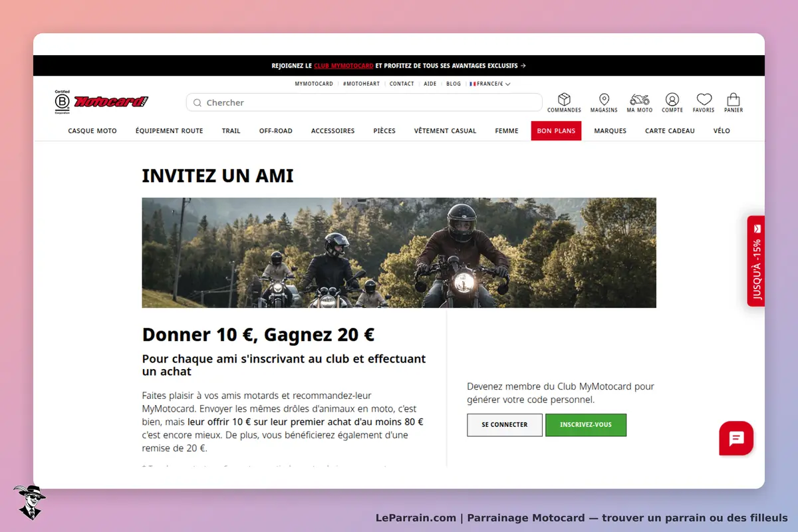Viewport: 798px width, 532px height.
Task: Click the motorcyclists banner image
Action: click(x=399, y=253)
